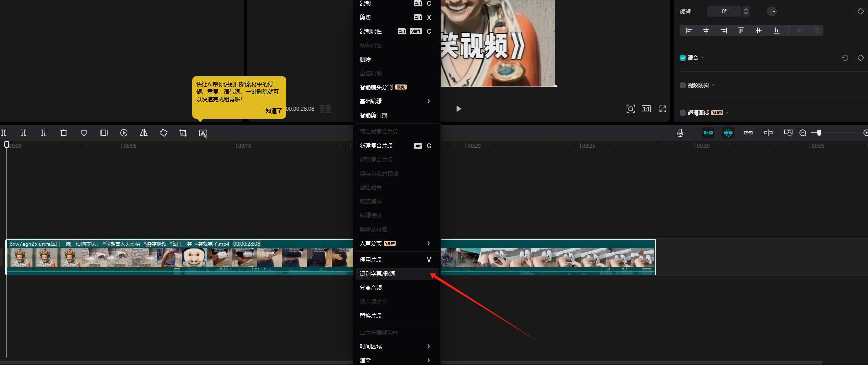868x365 pixels.
Task: Open 基础编辑 submenu
Action: pyautogui.click(x=397, y=101)
